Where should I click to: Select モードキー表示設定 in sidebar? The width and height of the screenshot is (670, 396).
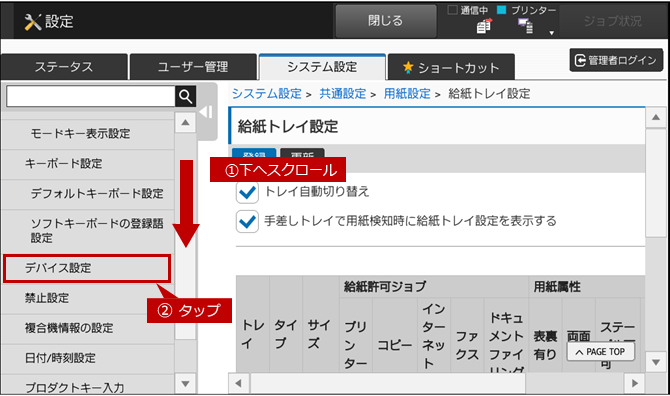coord(88,134)
